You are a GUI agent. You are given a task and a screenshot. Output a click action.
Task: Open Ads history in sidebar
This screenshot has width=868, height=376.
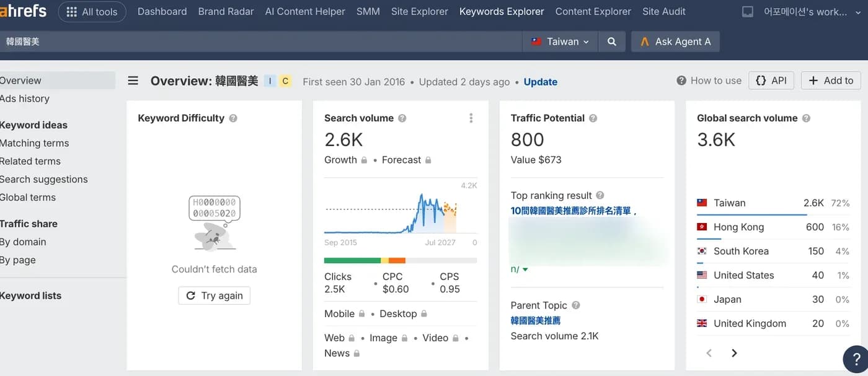click(25, 98)
